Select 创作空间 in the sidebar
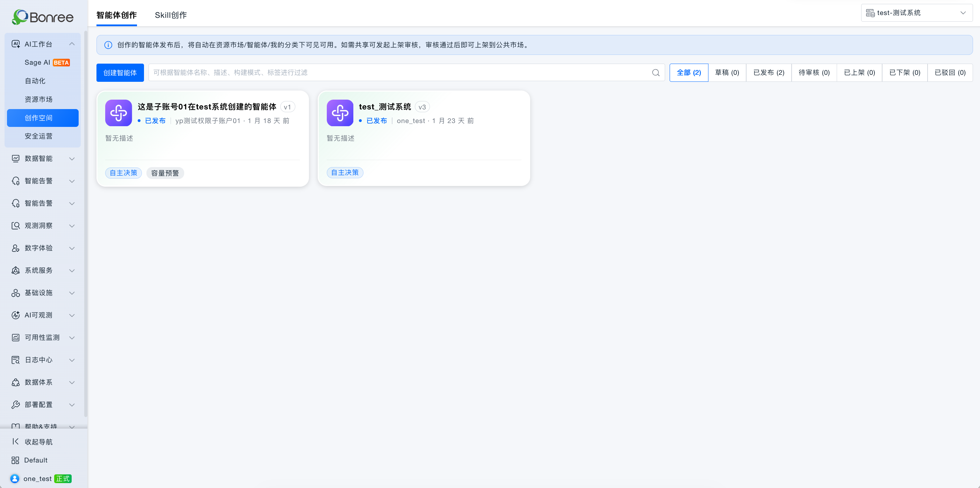The width and height of the screenshot is (980, 488). pos(43,118)
